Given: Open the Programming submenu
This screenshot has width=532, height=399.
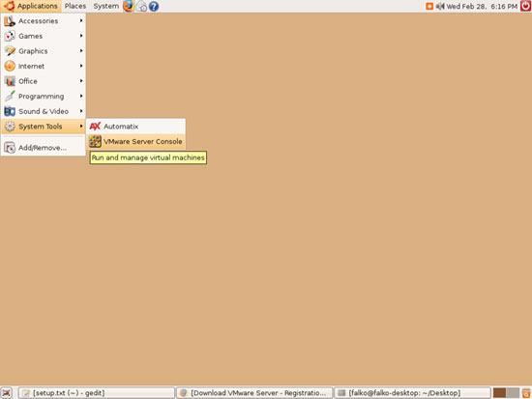Looking at the screenshot, I should 44,97.
